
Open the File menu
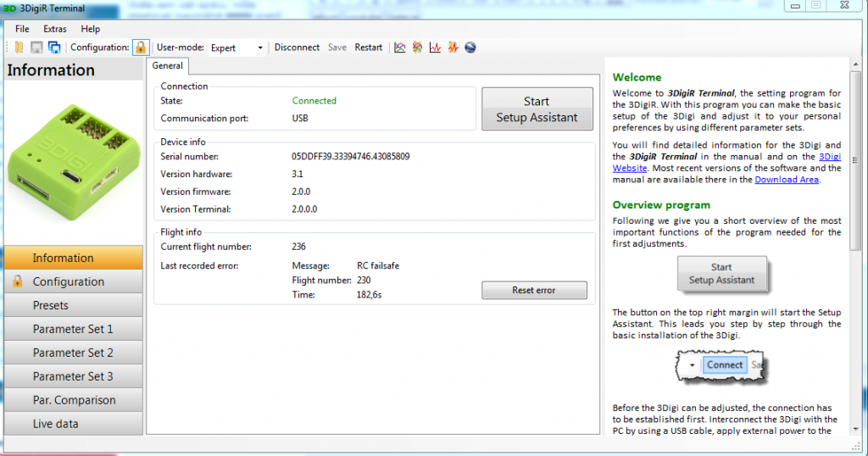22,29
